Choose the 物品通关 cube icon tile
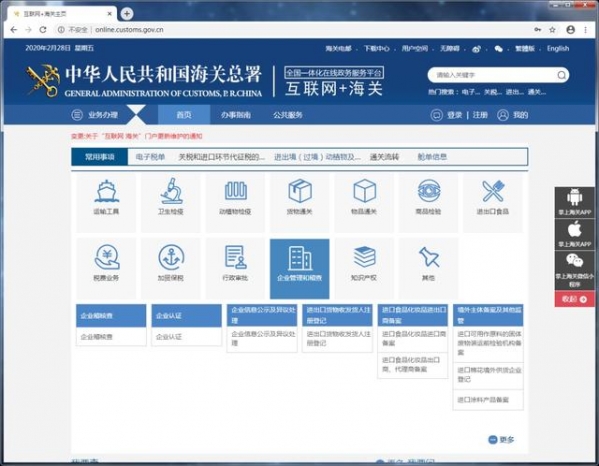Screen dimensions: 599x466 [364, 202]
